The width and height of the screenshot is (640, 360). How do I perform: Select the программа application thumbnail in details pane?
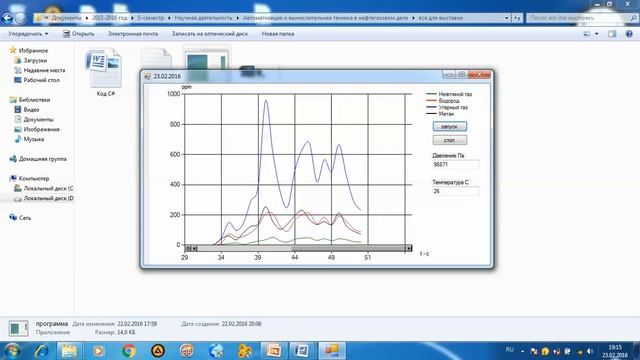(18, 328)
